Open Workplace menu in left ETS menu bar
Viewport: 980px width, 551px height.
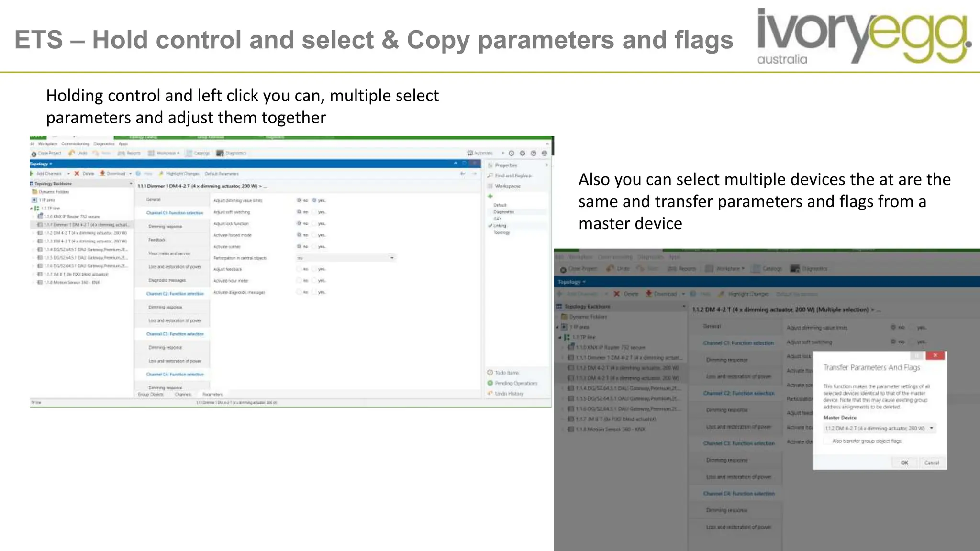(47, 143)
